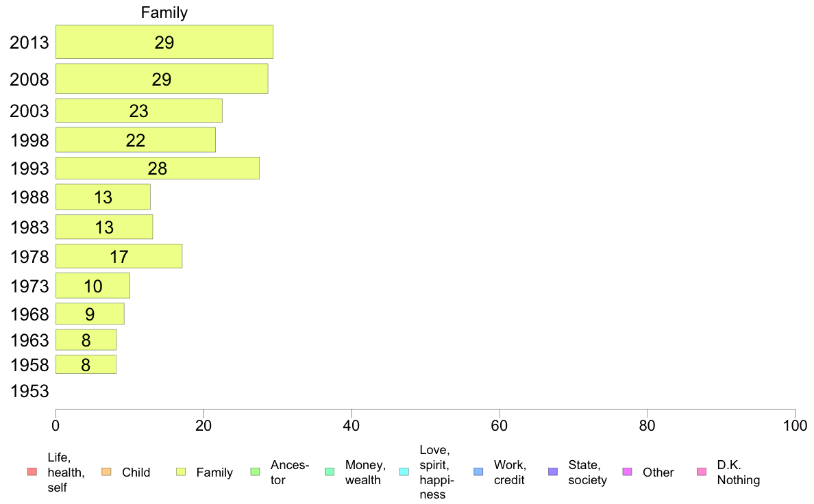This screenshot has width=814, height=504.
Task: Select the 1993 bar showing 28
Action: (x=158, y=168)
